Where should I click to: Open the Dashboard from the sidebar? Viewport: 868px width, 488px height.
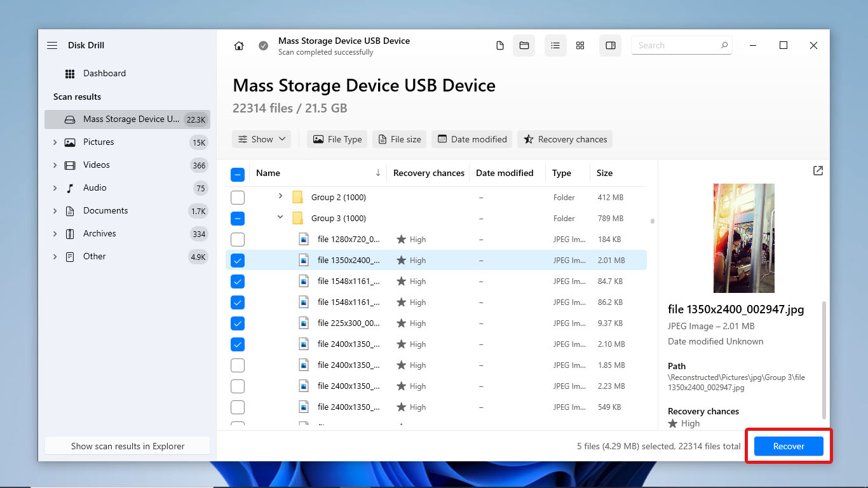click(104, 73)
